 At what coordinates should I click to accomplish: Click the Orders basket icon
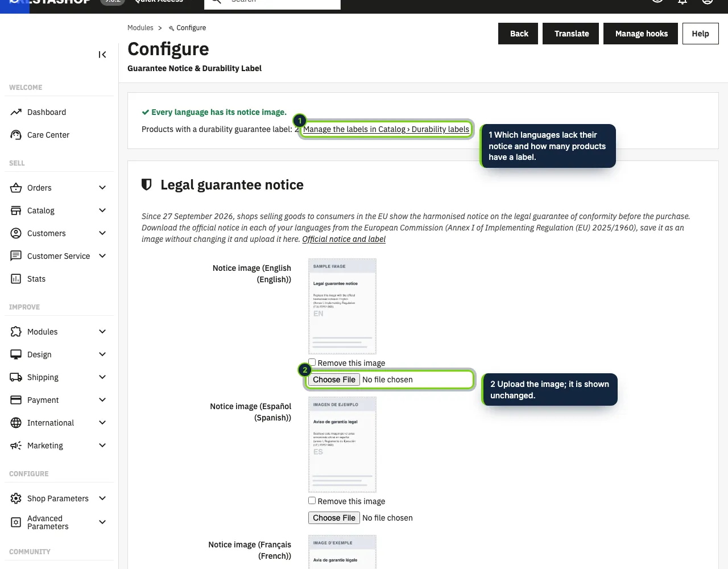(16, 188)
